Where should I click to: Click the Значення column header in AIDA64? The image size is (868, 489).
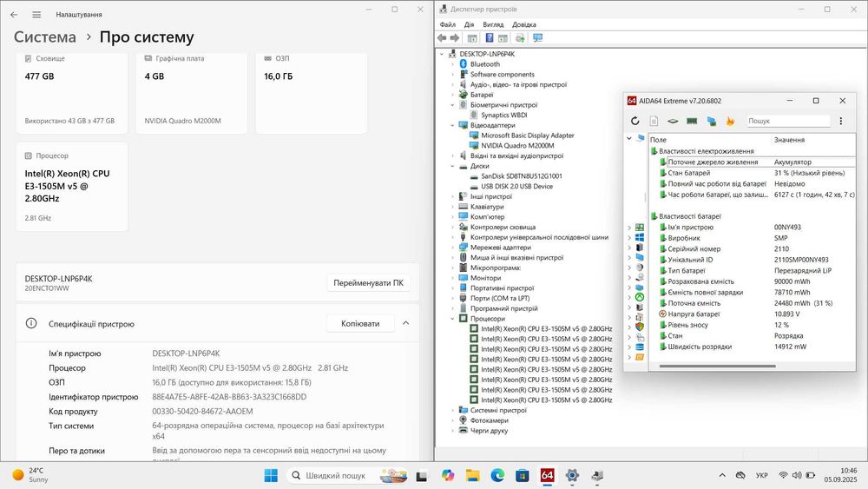pos(814,140)
